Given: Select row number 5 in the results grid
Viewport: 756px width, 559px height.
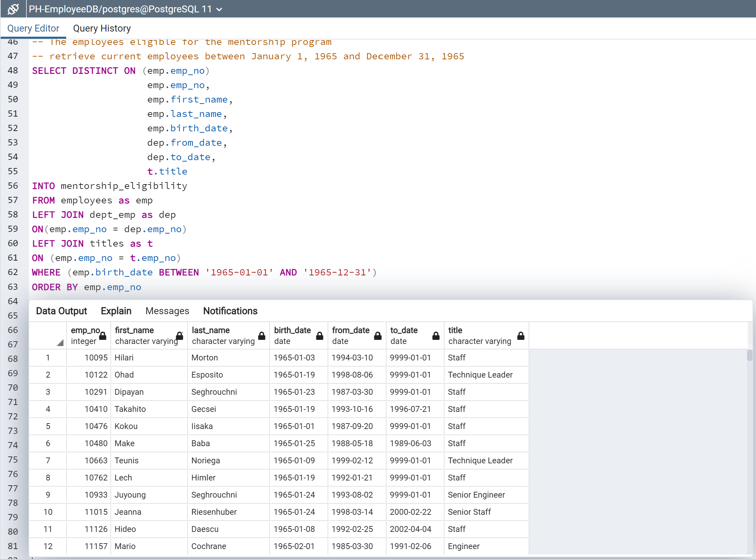Looking at the screenshot, I should 48,426.
